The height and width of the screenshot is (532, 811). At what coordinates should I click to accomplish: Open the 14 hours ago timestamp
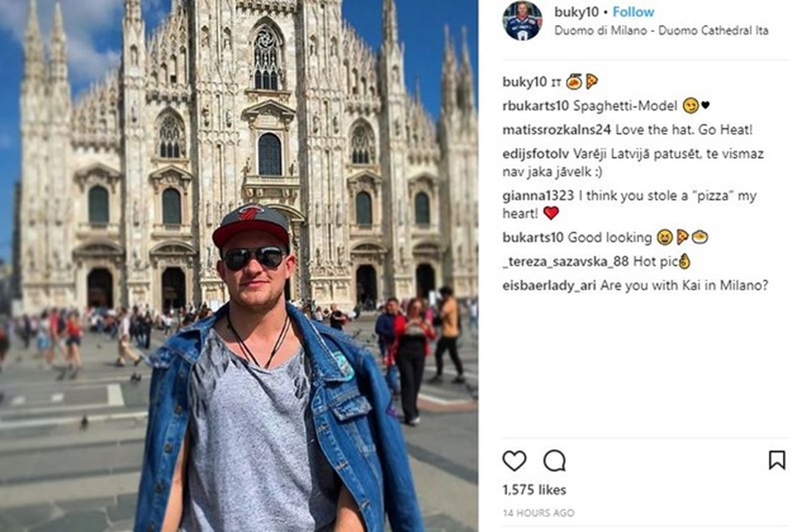pyautogui.click(x=538, y=513)
